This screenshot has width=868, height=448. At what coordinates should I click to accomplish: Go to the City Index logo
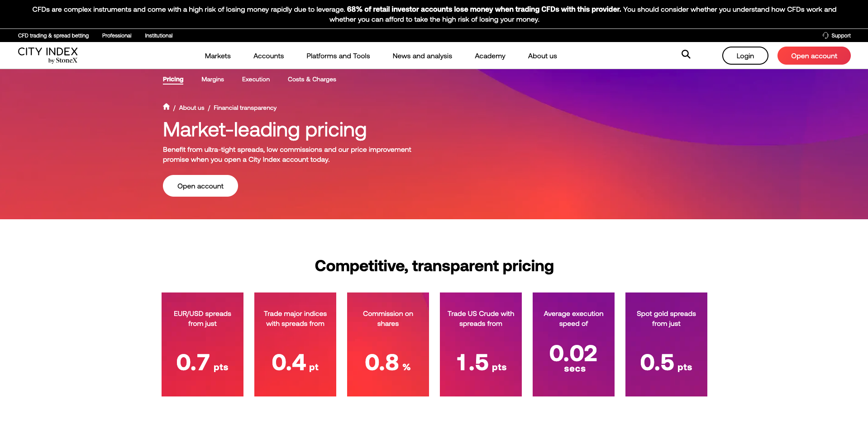pos(48,55)
